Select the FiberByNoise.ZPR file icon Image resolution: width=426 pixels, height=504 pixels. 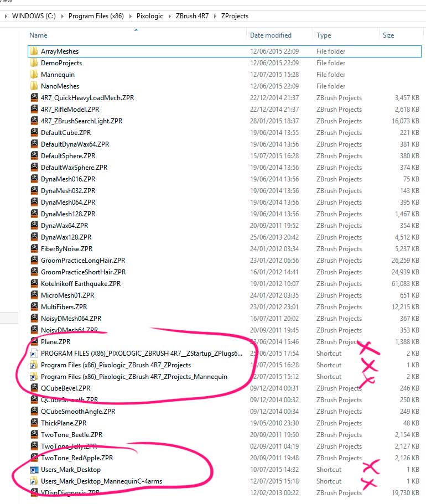click(x=34, y=248)
